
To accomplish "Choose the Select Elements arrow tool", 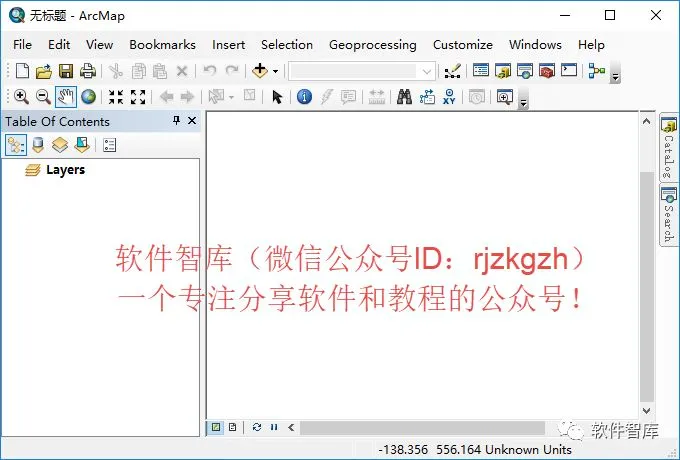I will (277, 97).
